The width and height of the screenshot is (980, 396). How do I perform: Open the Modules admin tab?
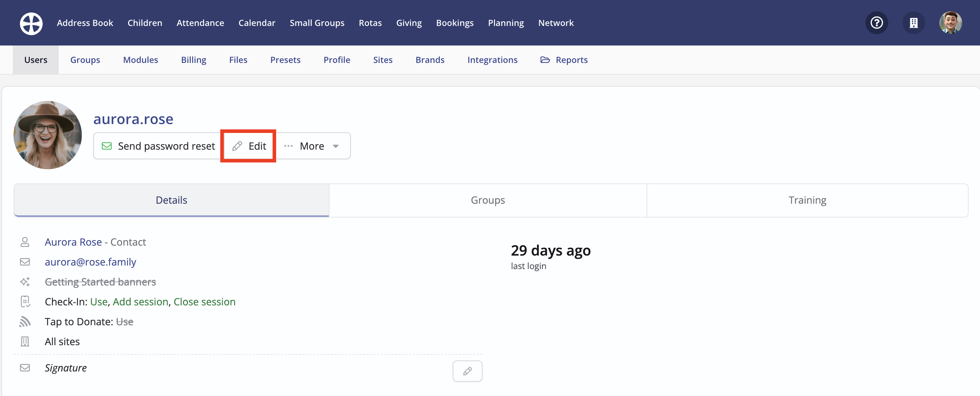[140, 60]
